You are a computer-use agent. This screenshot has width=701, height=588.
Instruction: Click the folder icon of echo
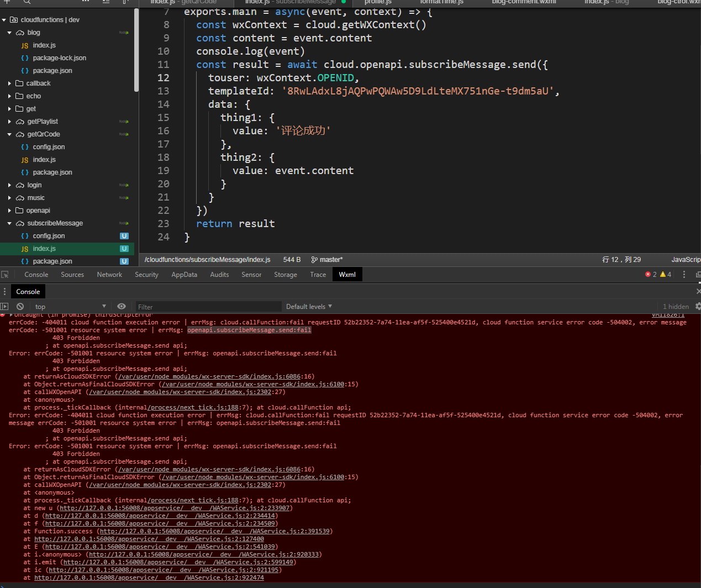[x=19, y=96]
